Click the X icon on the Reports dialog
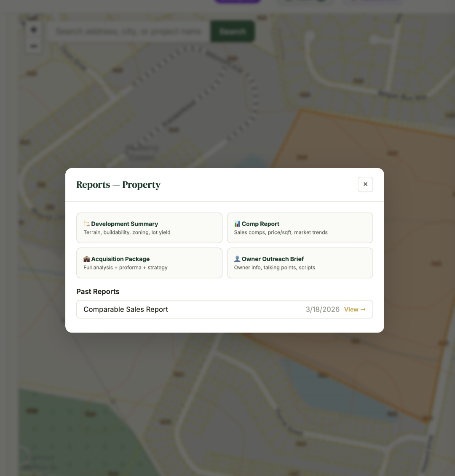 [365, 184]
